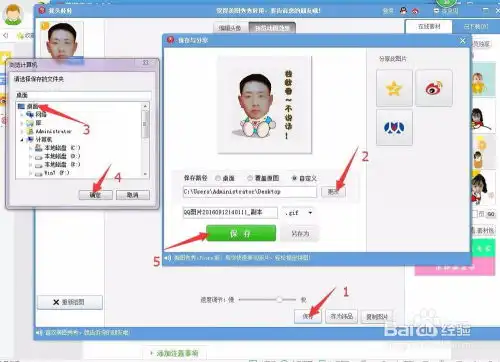
Task: Click the back arrow in the background window
Action: 6,35
